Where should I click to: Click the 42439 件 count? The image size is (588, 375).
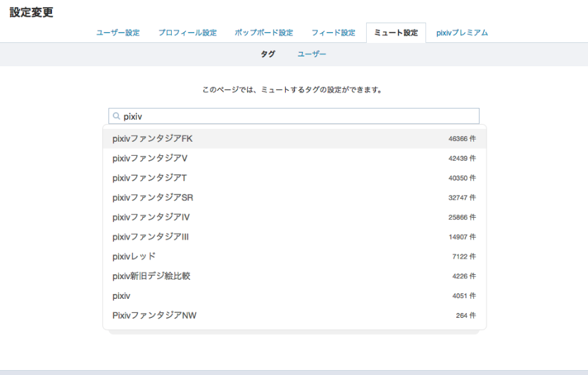click(462, 159)
